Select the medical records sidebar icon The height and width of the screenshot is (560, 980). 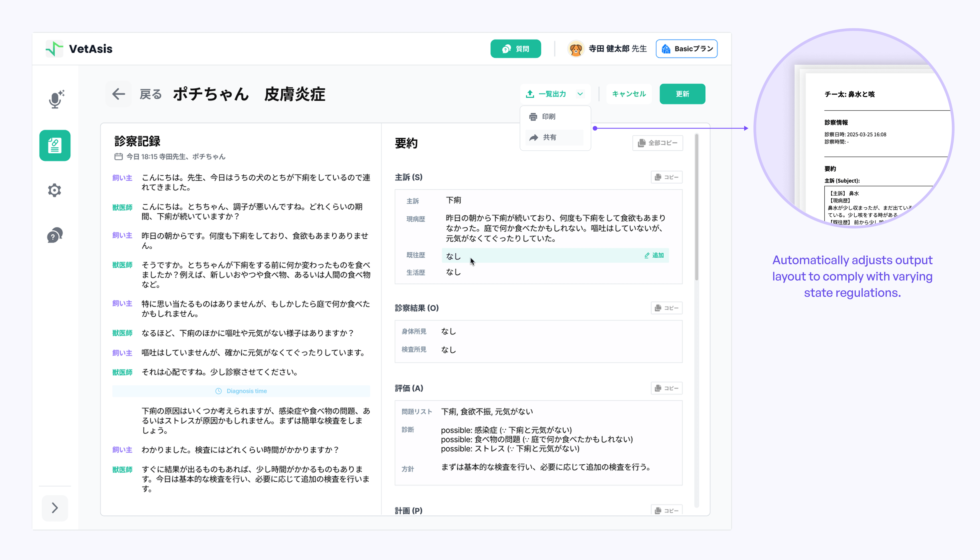pos(55,145)
